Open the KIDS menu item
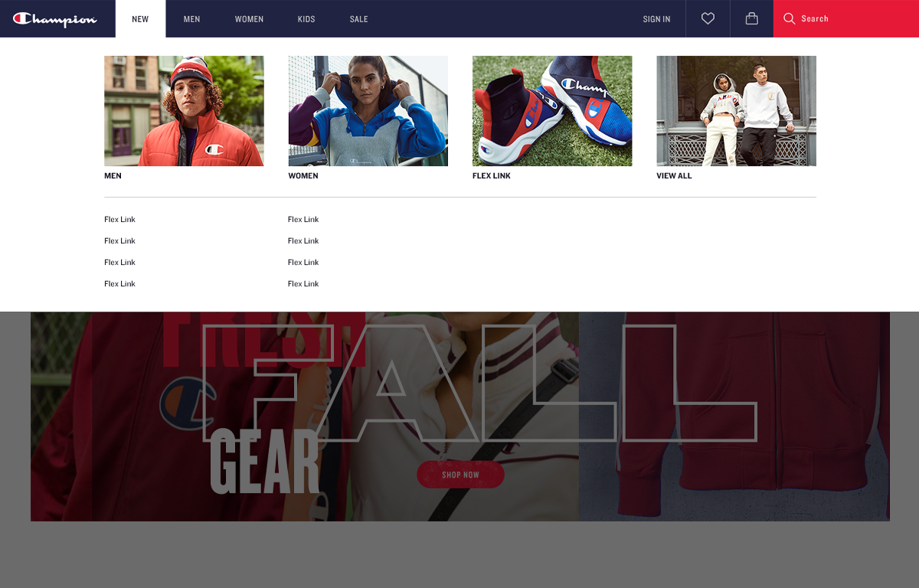 306,19
